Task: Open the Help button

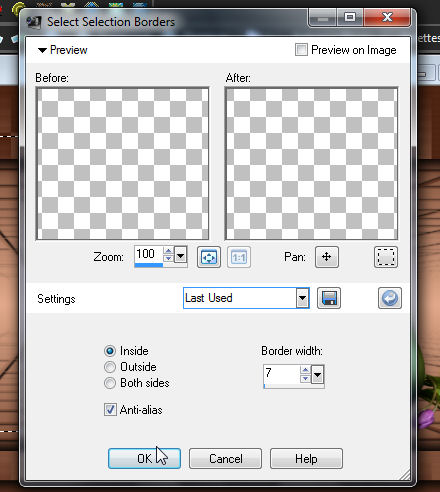Action: click(306, 459)
